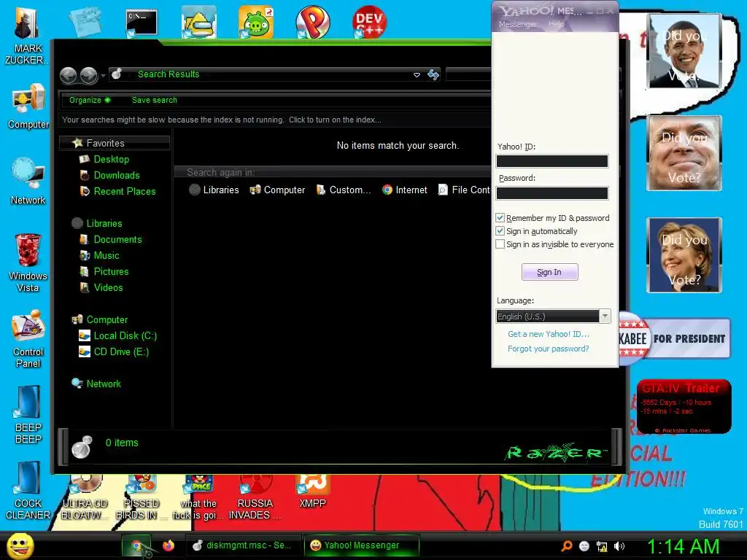Switch to Yahoo! Messenger taskbar button
This screenshot has width=747, height=560.
click(x=362, y=545)
